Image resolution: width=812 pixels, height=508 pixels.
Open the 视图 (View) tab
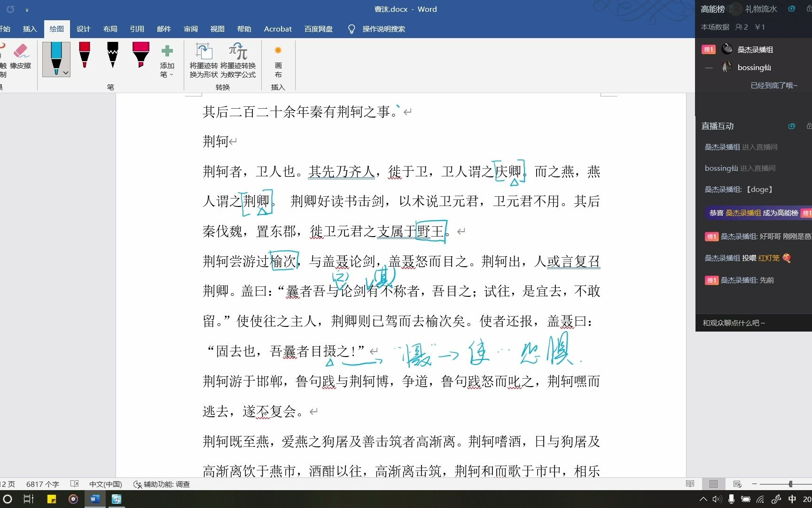[x=218, y=29]
